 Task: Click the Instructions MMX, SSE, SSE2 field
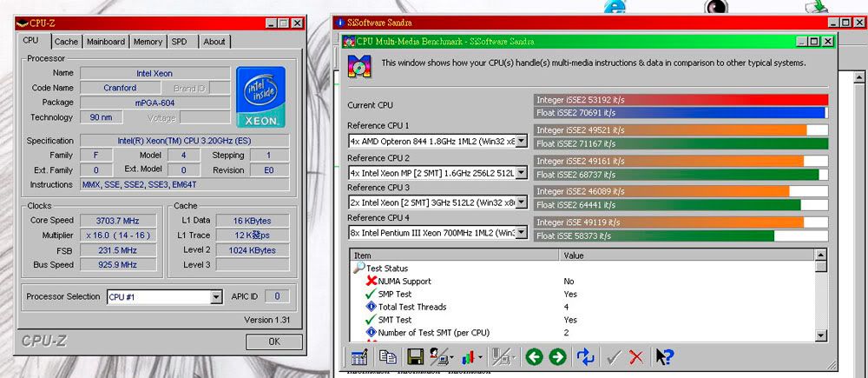tap(184, 184)
